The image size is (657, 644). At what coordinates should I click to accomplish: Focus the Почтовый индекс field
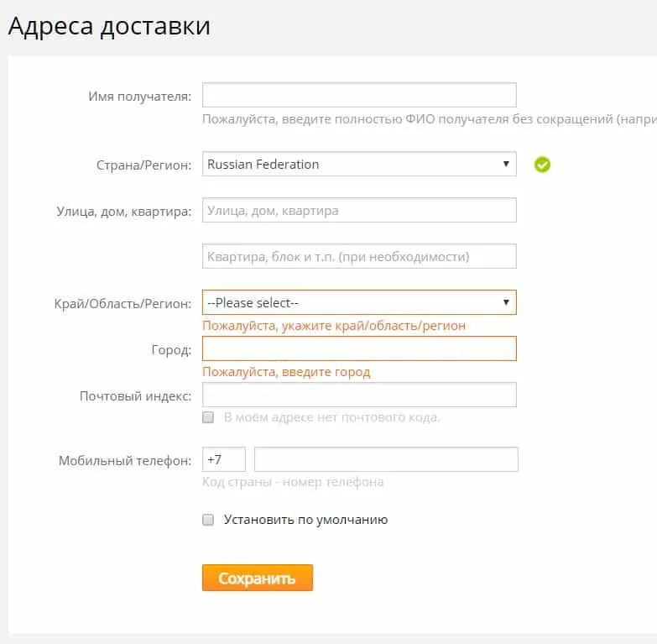pyautogui.click(x=359, y=395)
